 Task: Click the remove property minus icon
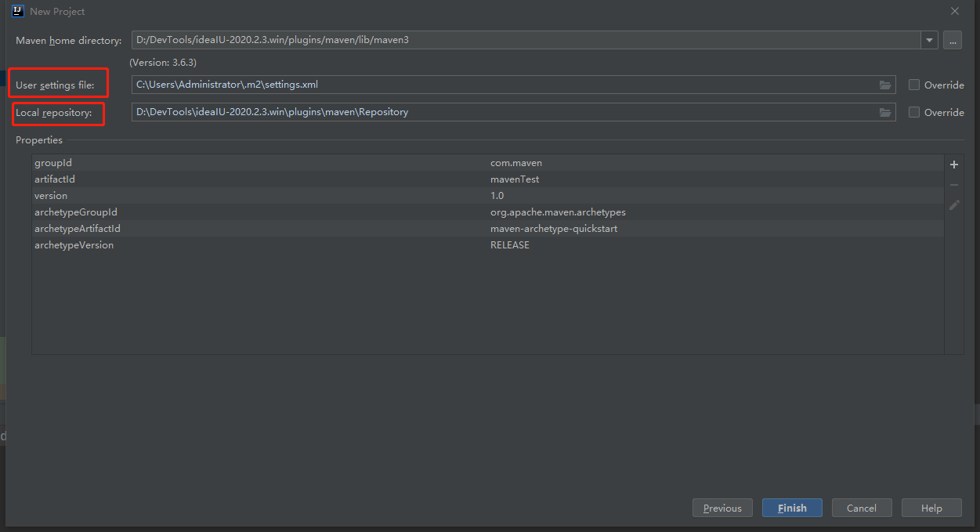954,185
